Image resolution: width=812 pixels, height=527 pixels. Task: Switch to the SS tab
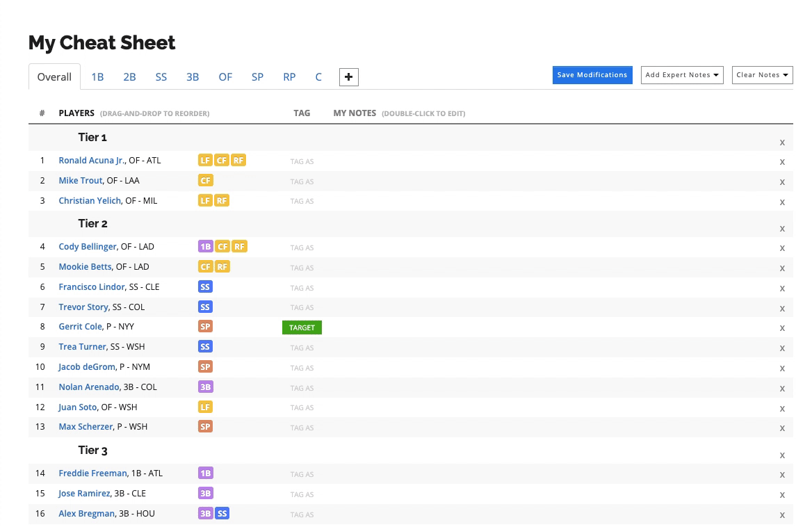(161, 77)
